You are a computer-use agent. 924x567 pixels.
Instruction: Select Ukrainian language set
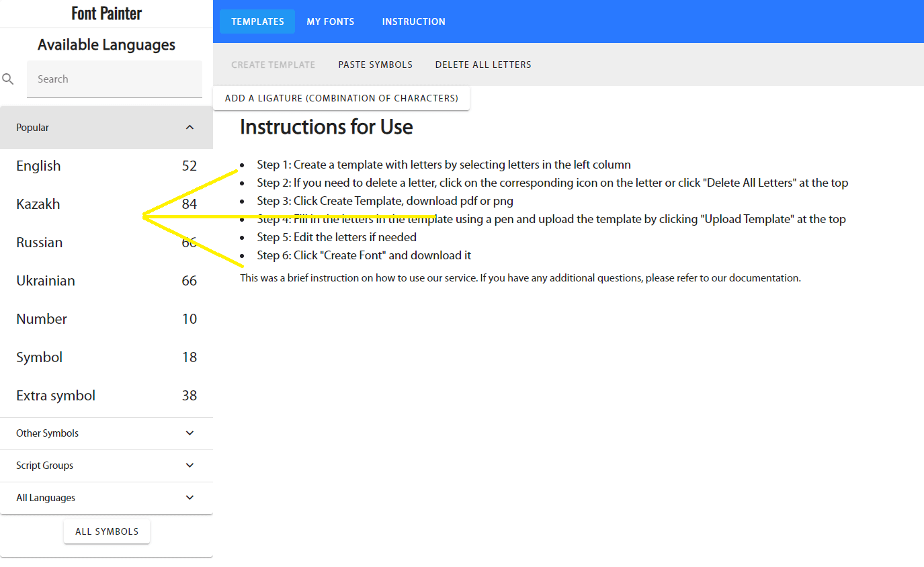click(106, 281)
